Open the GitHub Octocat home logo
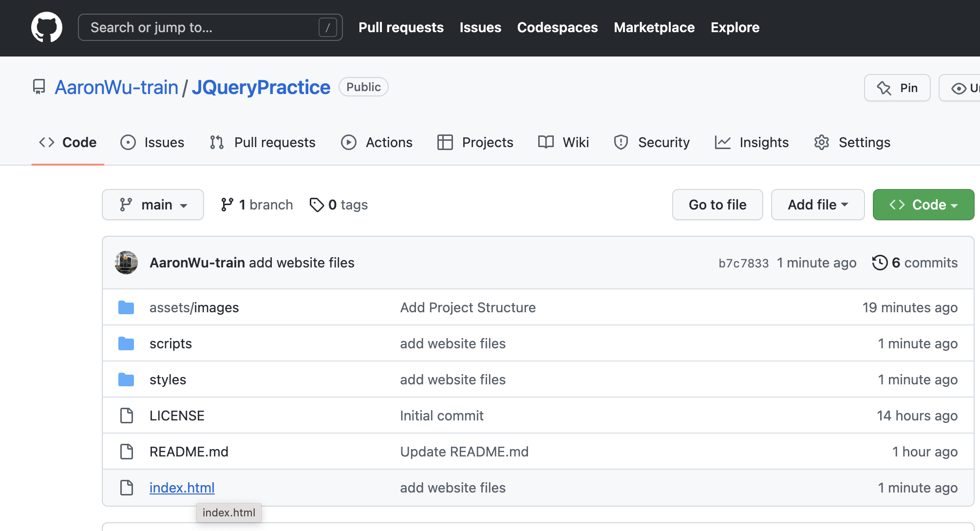Image resolution: width=980 pixels, height=531 pixels. (x=47, y=27)
